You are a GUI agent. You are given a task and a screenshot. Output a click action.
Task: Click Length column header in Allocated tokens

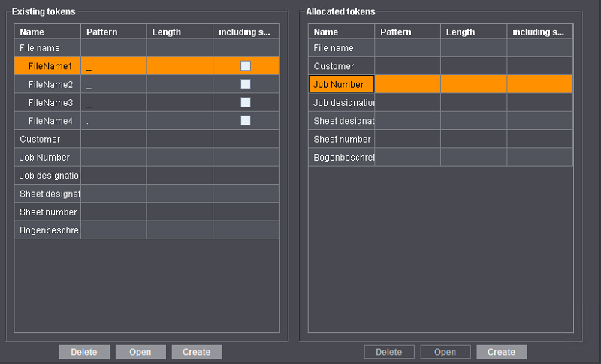click(474, 32)
